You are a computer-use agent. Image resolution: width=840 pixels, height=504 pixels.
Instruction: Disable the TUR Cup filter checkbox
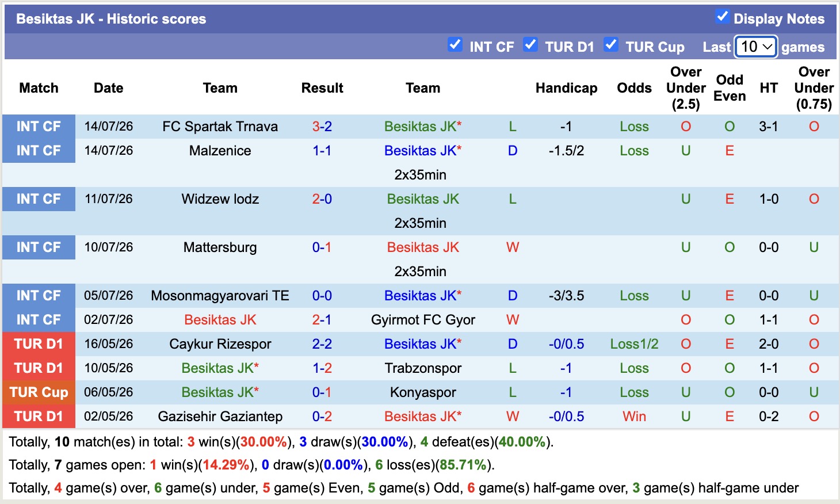[610, 44]
